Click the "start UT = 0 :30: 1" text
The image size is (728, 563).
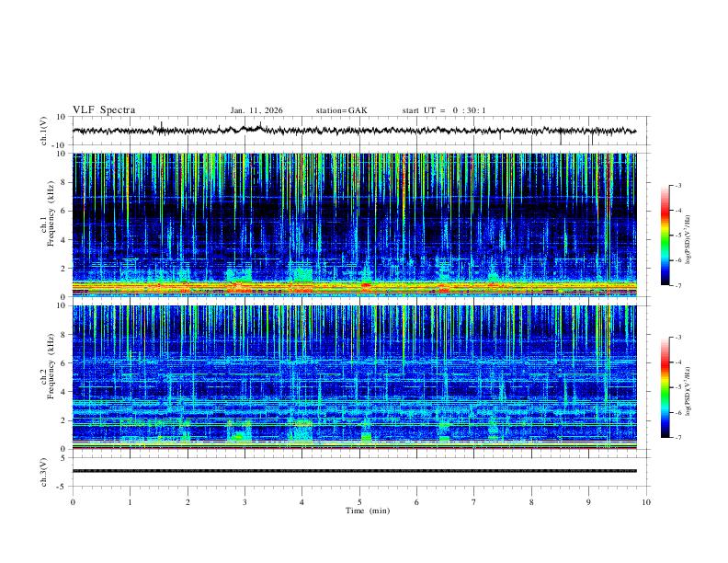point(444,110)
